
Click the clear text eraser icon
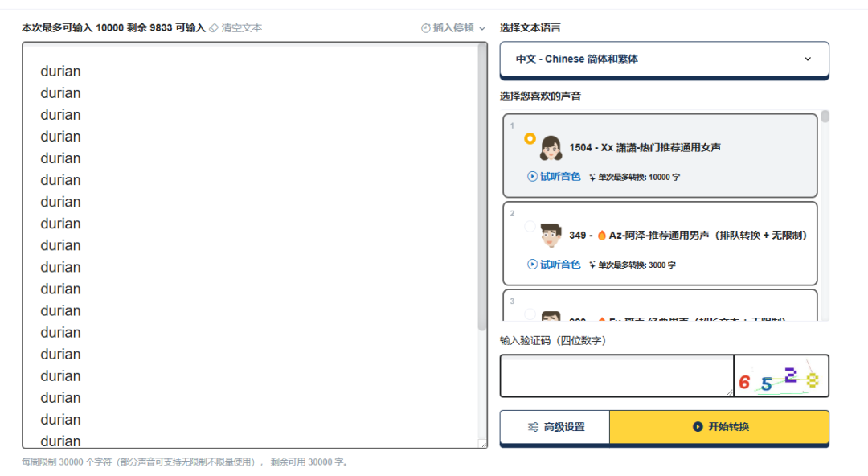(214, 27)
